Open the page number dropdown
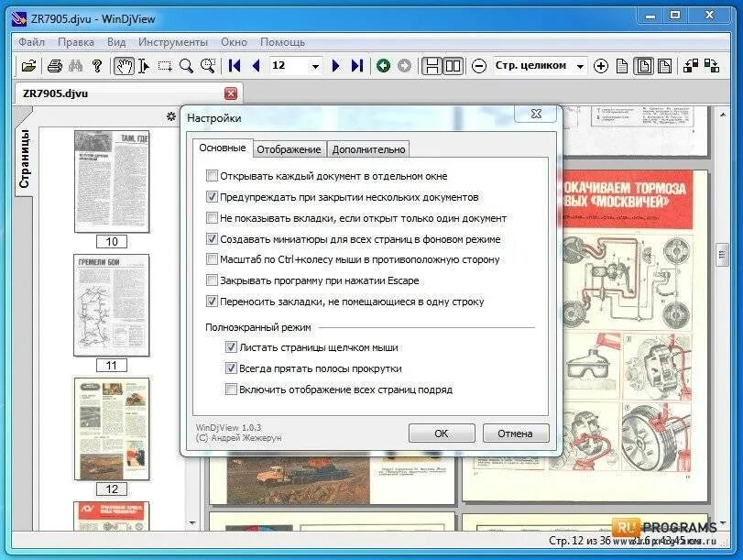The width and height of the screenshot is (743, 560). coord(315,66)
